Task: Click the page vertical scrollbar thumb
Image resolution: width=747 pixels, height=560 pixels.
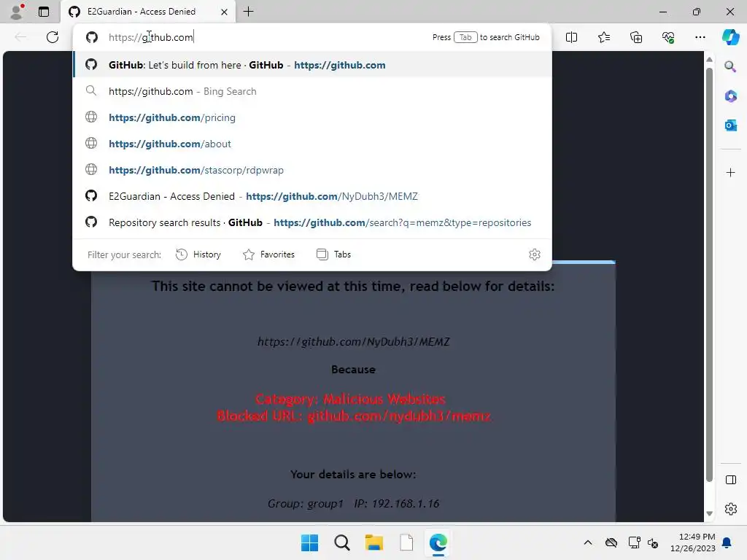Action: pos(709,275)
